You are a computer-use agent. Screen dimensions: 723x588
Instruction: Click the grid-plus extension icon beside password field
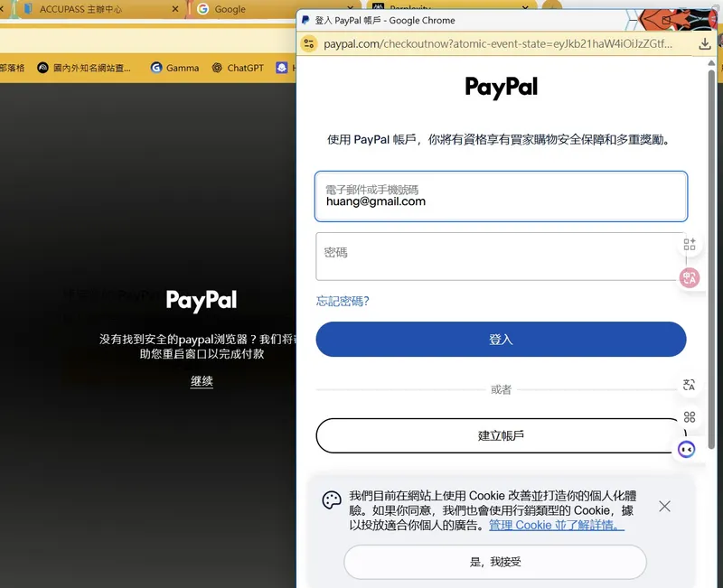click(x=690, y=244)
